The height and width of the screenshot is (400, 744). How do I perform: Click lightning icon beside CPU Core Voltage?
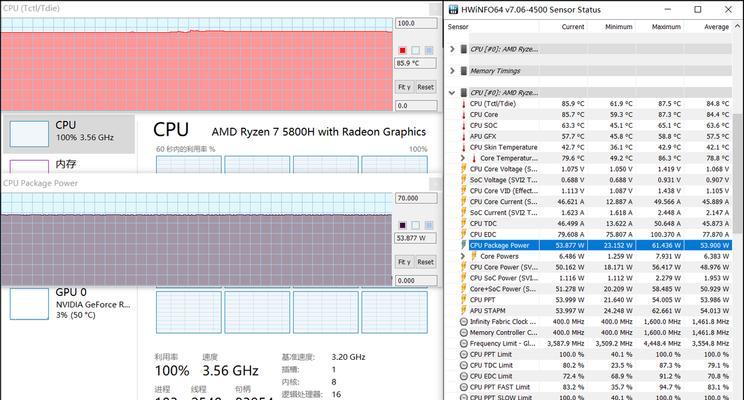tap(464, 169)
